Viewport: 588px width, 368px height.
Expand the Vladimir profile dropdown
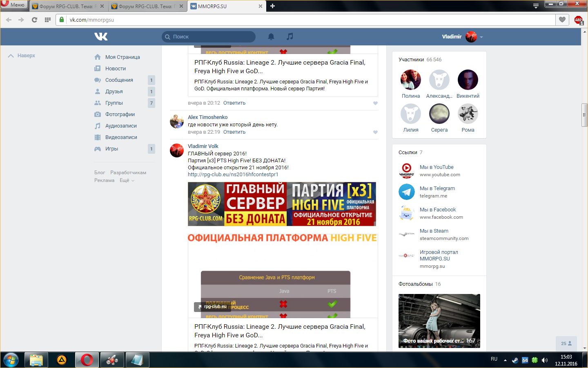pos(481,37)
